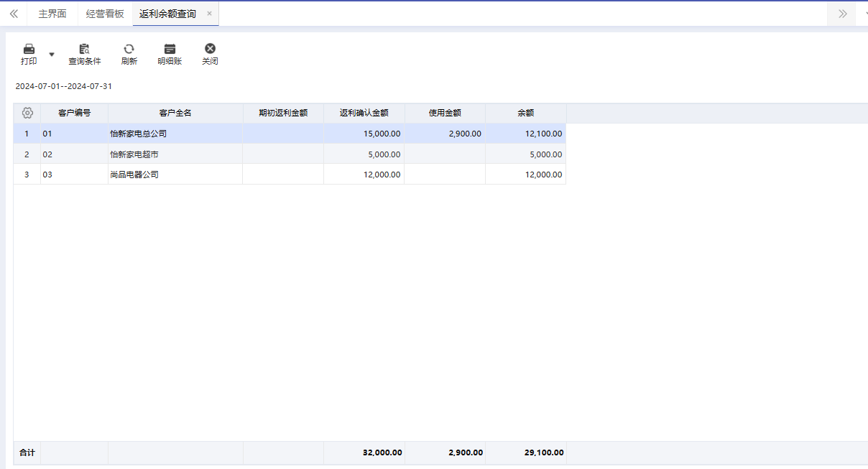
Task: Close the 返利余额查询 tab
Action: [x=209, y=14]
